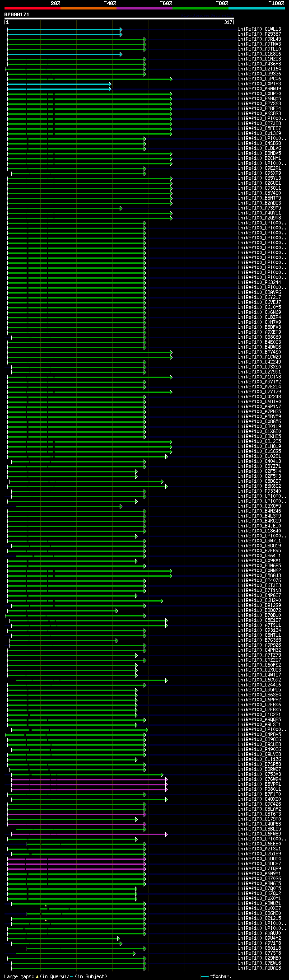Screen dimensions: 289x980
Task: Select hit UniRef100_C0PTF3
Action: [259, 84]
